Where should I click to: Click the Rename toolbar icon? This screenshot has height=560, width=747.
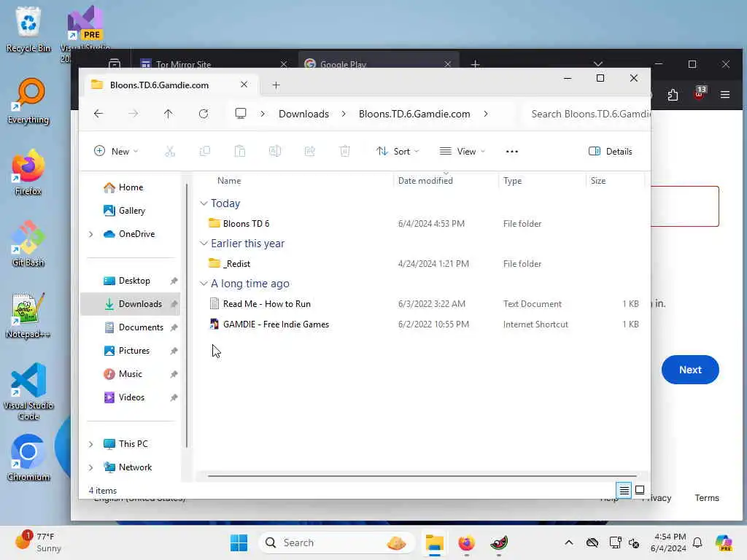(275, 152)
